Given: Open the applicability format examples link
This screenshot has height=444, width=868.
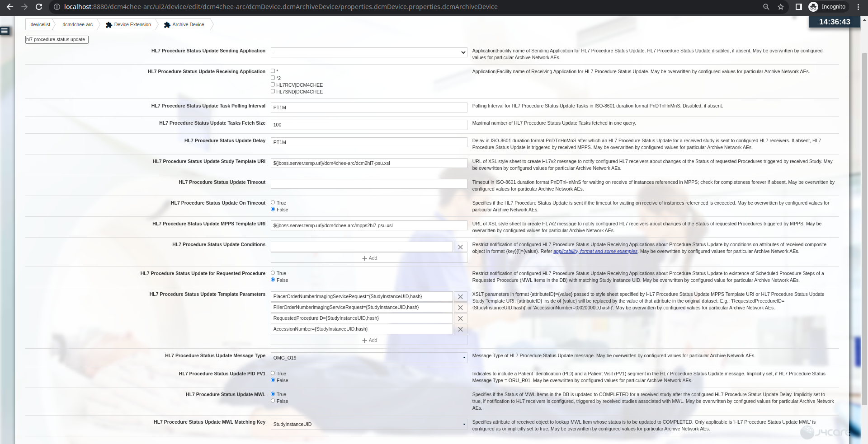Looking at the screenshot, I should pos(594,251).
